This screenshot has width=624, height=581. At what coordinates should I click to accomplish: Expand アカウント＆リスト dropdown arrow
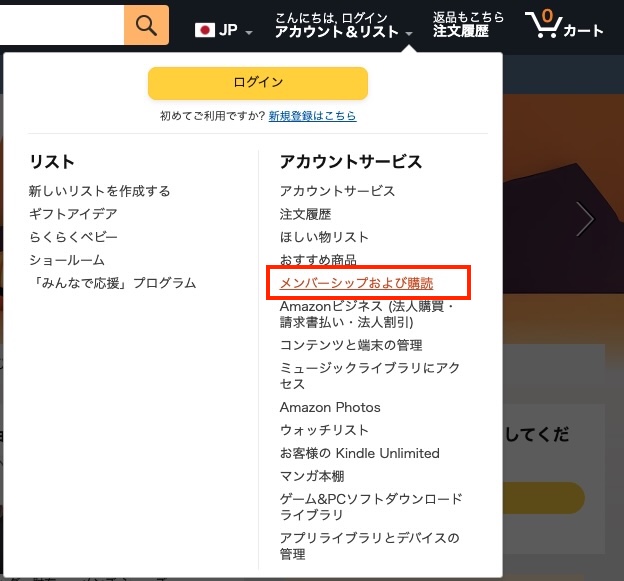[x=409, y=34]
